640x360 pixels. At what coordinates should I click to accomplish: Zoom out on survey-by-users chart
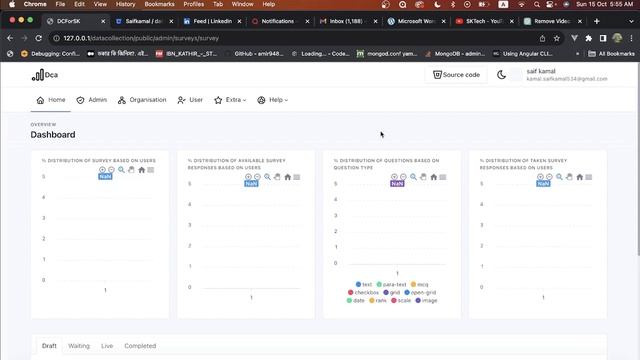point(111,170)
